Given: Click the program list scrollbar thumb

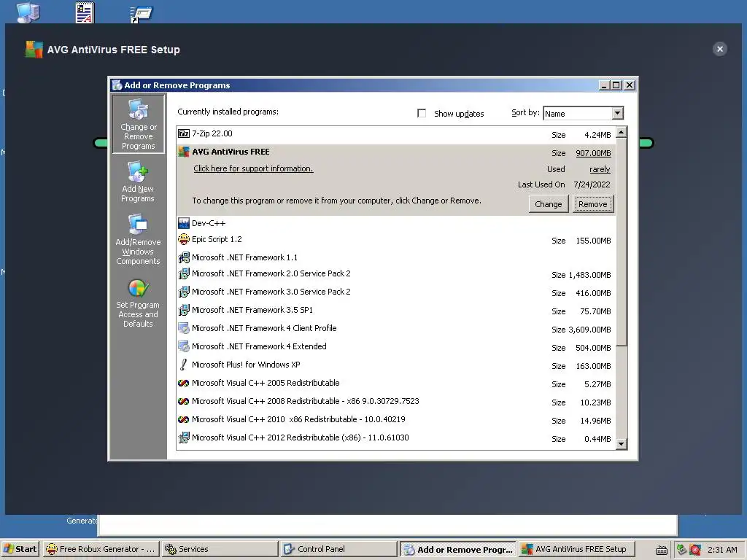Looking at the screenshot, I should pyautogui.click(x=622, y=242).
